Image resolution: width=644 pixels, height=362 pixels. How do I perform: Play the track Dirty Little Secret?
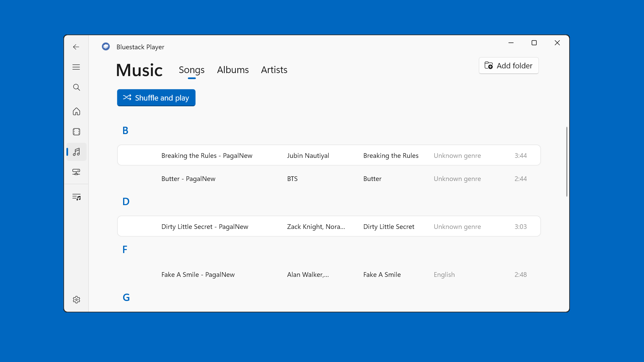pos(302,226)
